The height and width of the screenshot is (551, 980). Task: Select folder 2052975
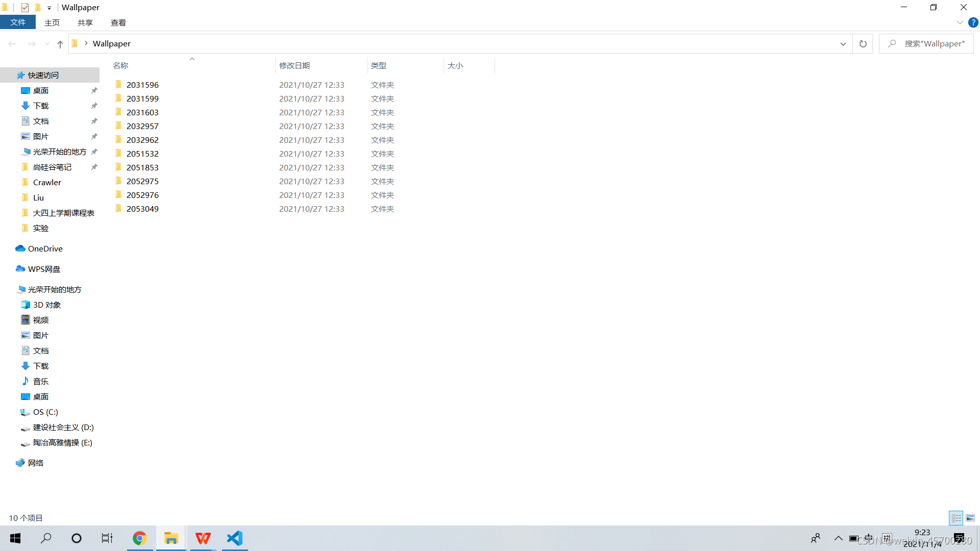pyautogui.click(x=142, y=181)
